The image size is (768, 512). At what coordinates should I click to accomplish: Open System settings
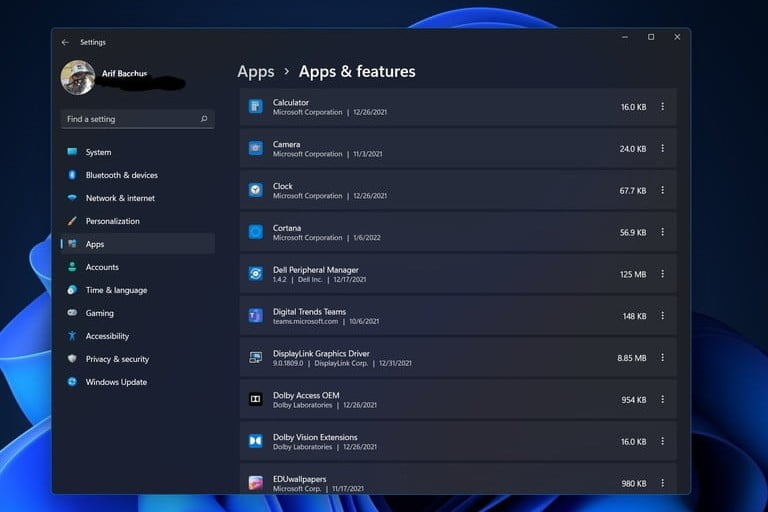coord(138,152)
